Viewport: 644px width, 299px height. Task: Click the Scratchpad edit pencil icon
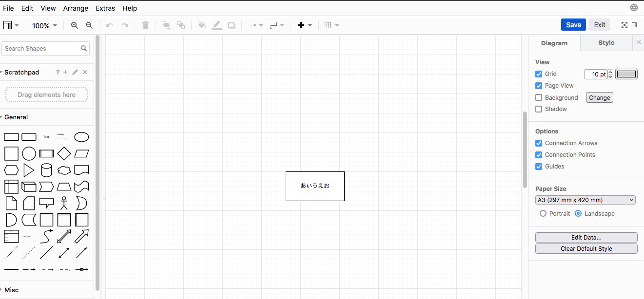point(75,72)
